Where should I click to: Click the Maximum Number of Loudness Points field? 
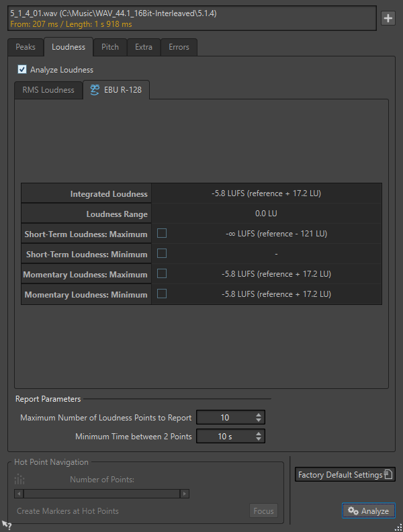(225, 418)
